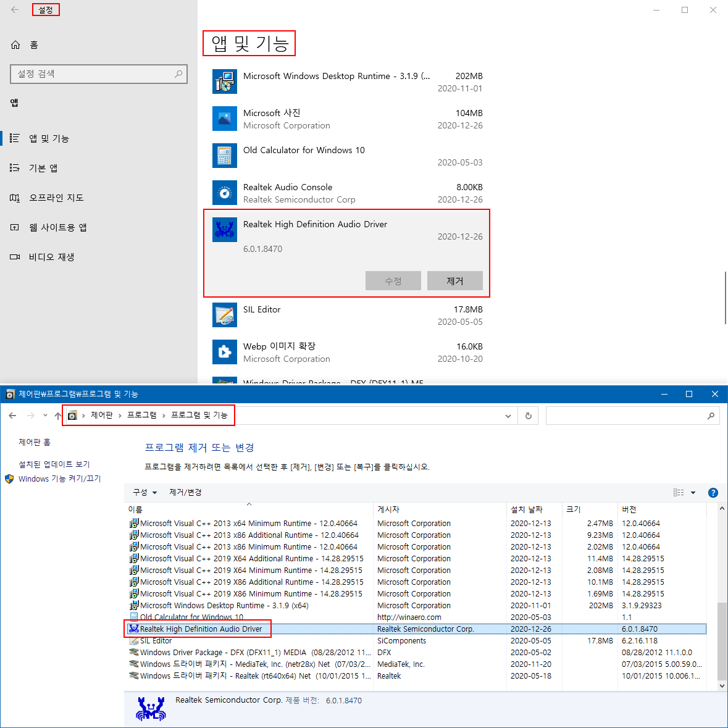Select Microsoft Visual C++ 2013 x64 Minimum Runtime row
This screenshot has width=728, height=728.
(x=416, y=523)
